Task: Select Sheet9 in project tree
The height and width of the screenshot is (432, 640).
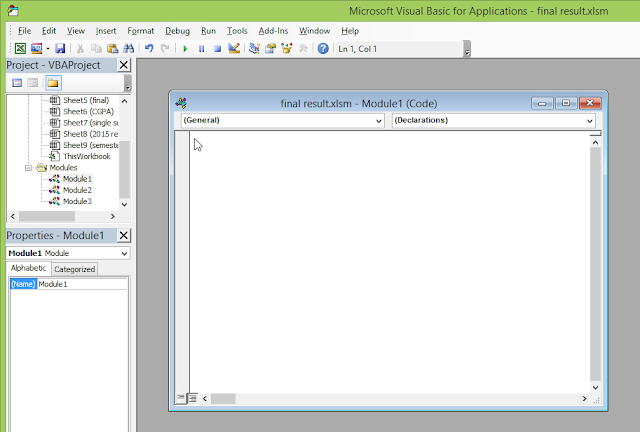Action: click(91, 145)
